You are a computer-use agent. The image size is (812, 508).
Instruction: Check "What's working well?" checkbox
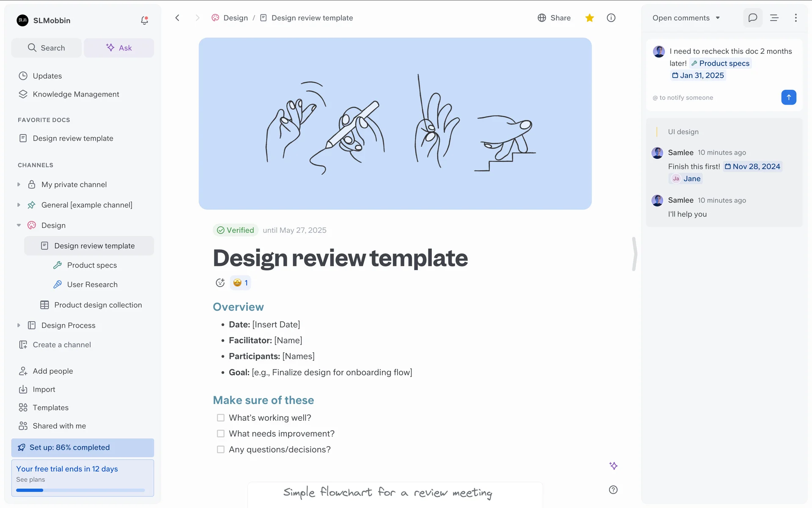(x=220, y=418)
